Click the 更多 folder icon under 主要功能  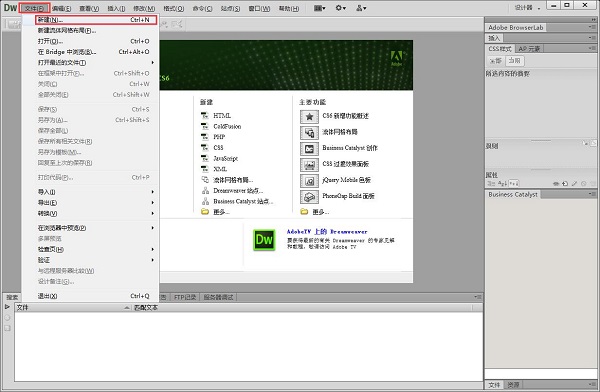pyautogui.click(x=304, y=212)
